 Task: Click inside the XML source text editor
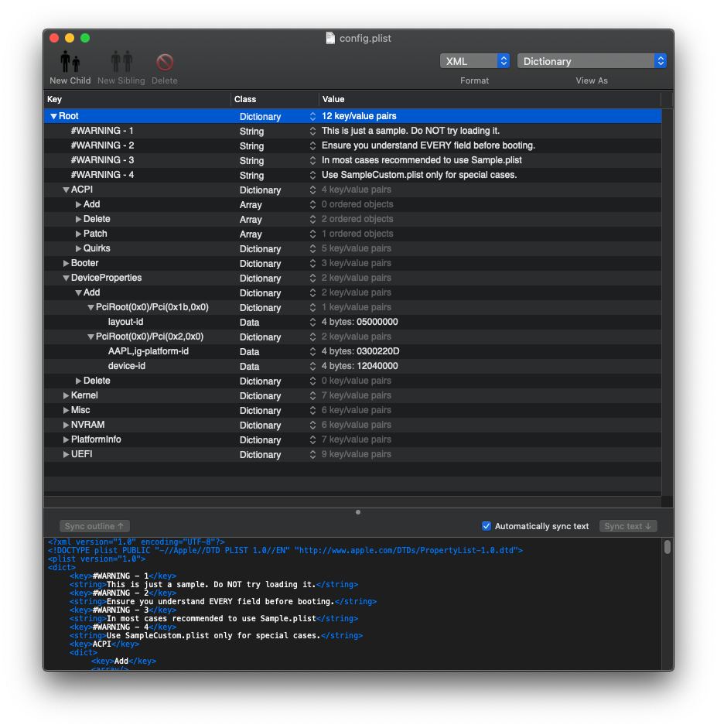353,603
